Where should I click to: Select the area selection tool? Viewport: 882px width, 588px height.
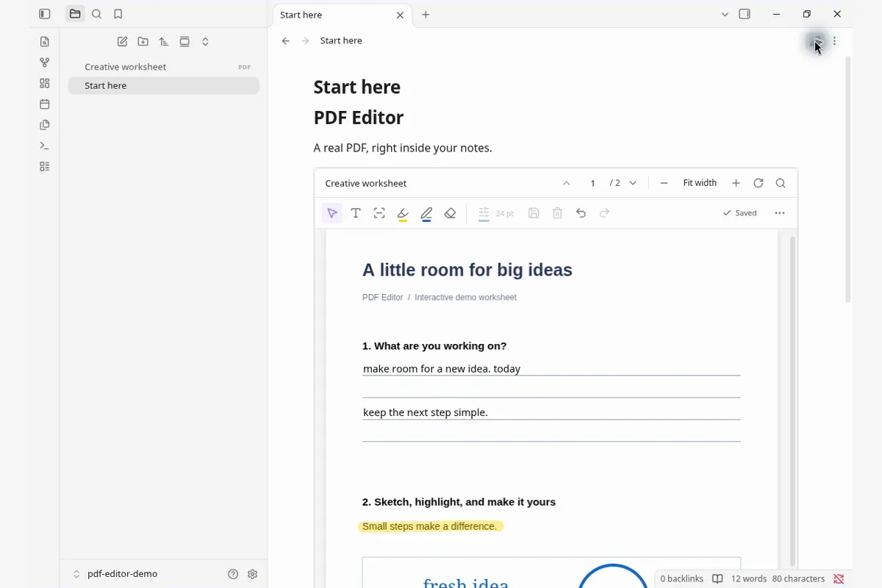point(379,213)
